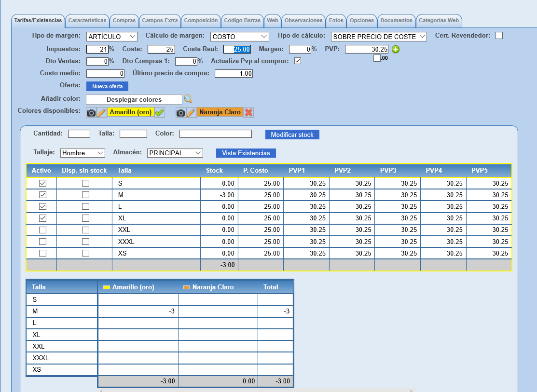Click the pencil icon for Naranja Claro
Image resolution: width=537 pixels, height=392 pixels.
(191, 112)
